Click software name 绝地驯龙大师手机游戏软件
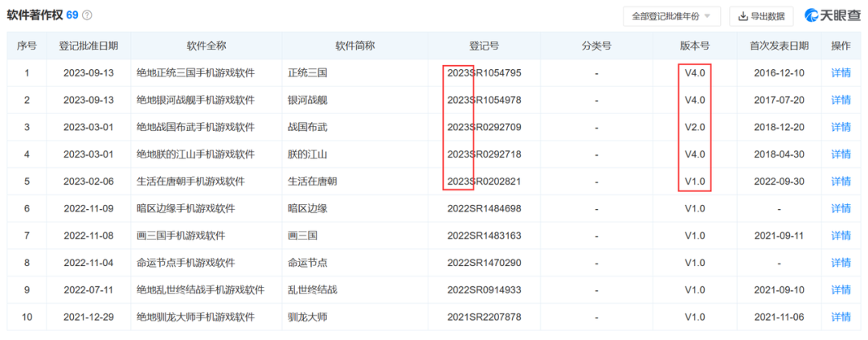This screenshot has width=868, height=340. click(196, 317)
